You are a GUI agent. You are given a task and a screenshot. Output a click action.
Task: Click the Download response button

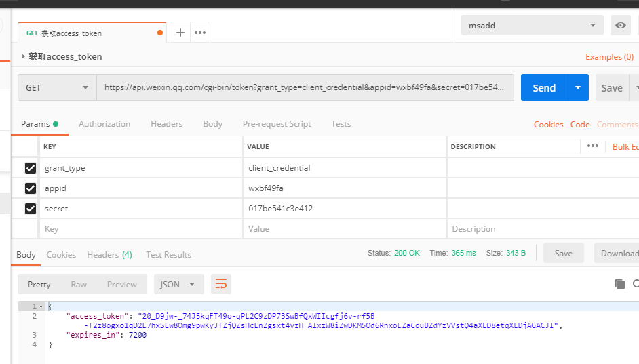click(617, 253)
